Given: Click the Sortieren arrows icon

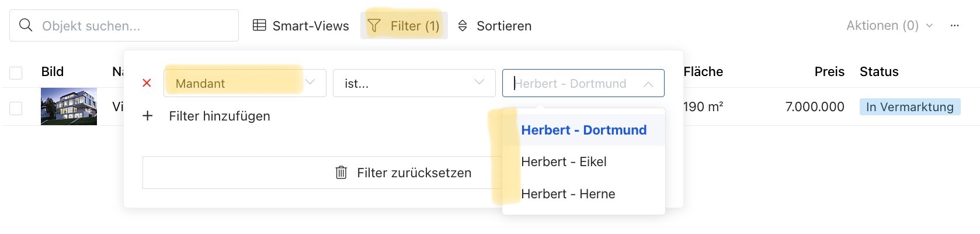Looking at the screenshot, I should pyautogui.click(x=463, y=26).
